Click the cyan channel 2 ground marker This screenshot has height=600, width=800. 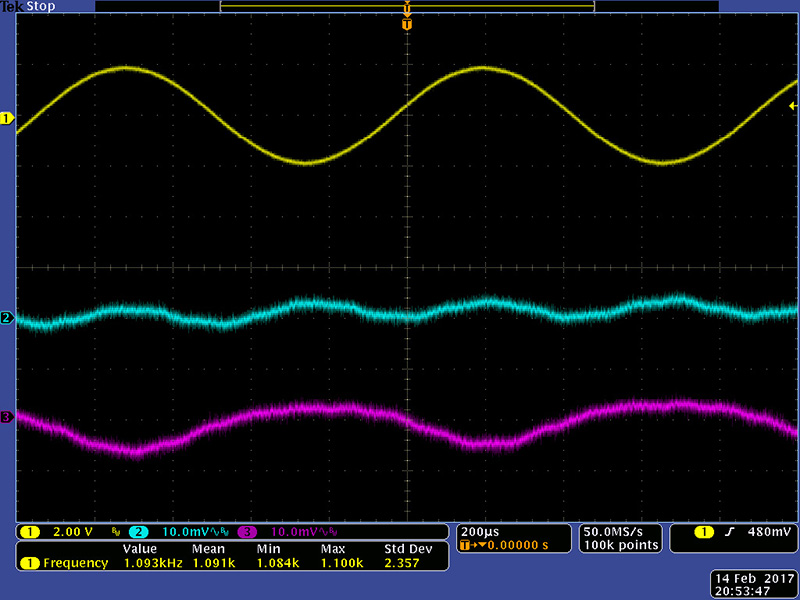(7, 318)
